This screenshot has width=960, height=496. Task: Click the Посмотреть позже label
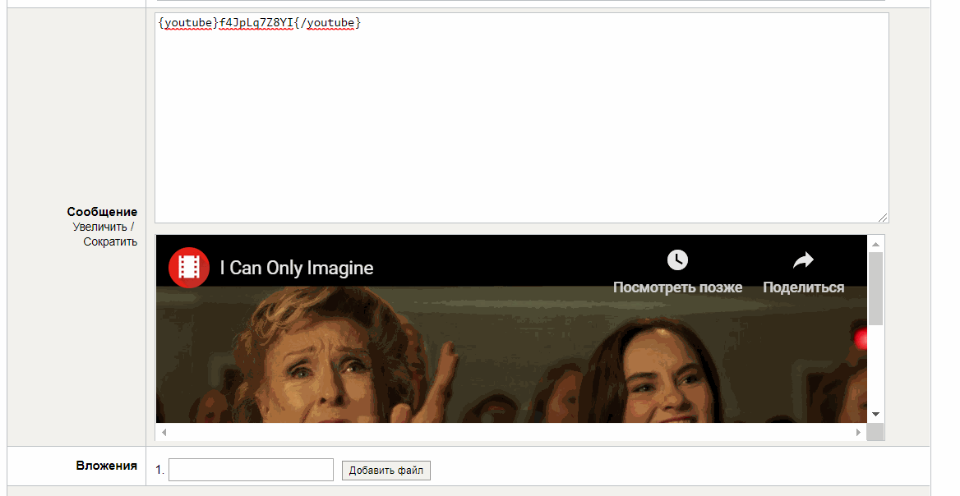[678, 287]
